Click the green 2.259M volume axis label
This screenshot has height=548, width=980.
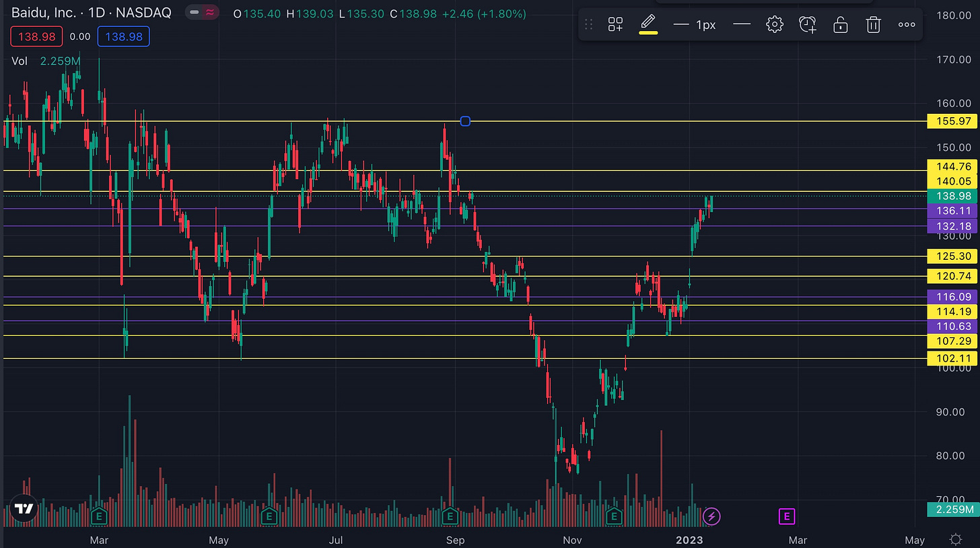pos(952,509)
